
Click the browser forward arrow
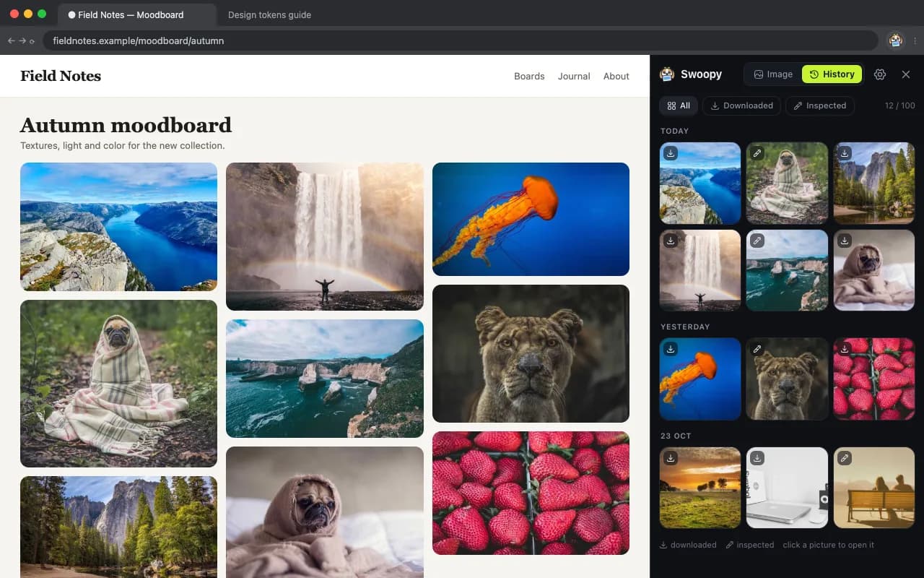[22, 41]
